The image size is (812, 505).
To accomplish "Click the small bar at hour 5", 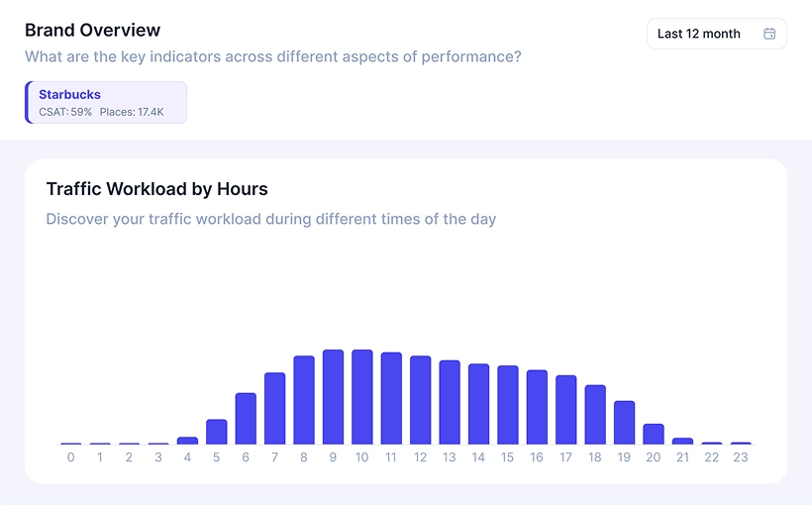I will (217, 432).
